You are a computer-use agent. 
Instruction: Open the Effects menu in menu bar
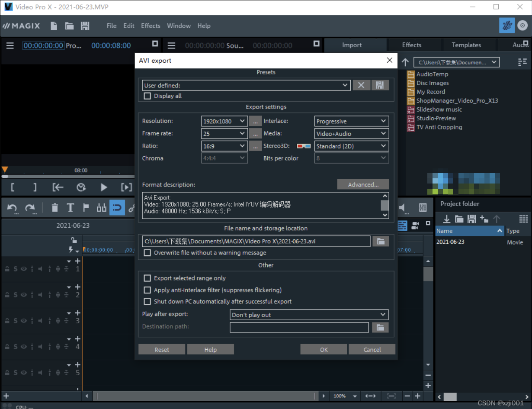(151, 26)
